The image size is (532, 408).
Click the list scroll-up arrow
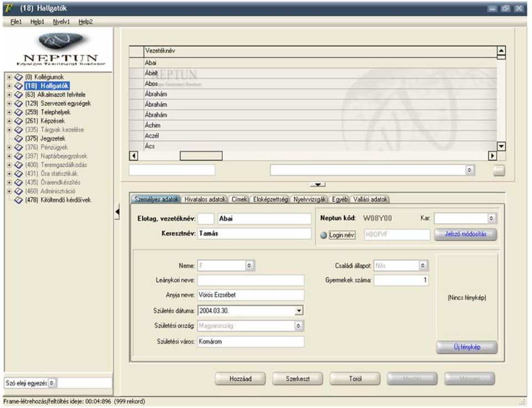click(x=501, y=51)
